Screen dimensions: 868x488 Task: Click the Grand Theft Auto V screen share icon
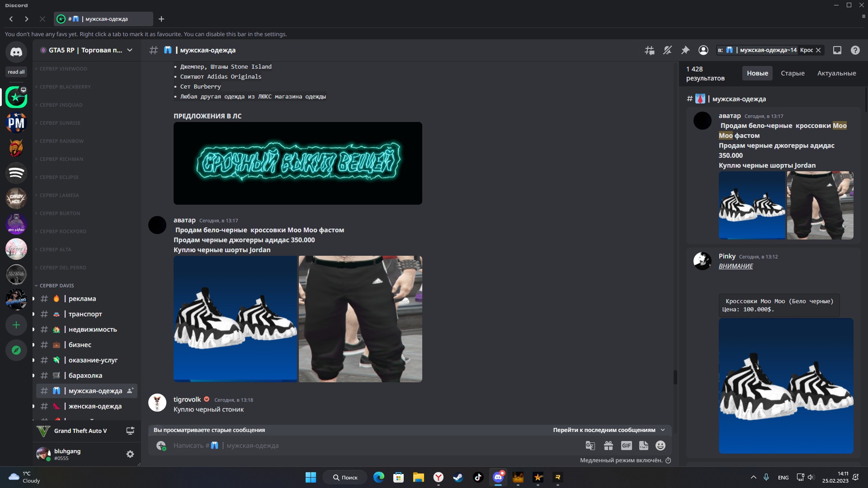click(x=130, y=431)
